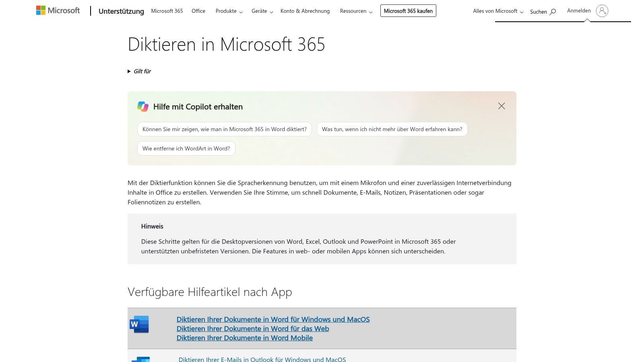Click the 'Suchen' search label
Viewport: 644px width, 362px height.
539,12
